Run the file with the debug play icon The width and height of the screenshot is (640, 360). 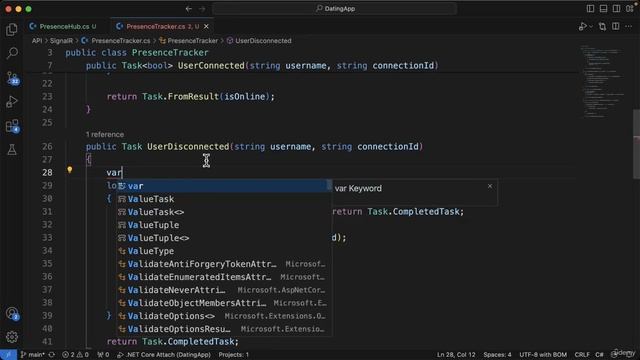click(x=582, y=27)
